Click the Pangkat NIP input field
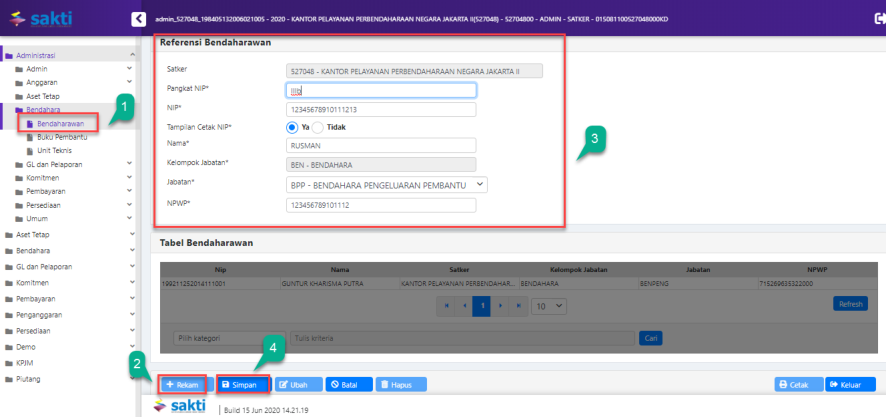 380,90
